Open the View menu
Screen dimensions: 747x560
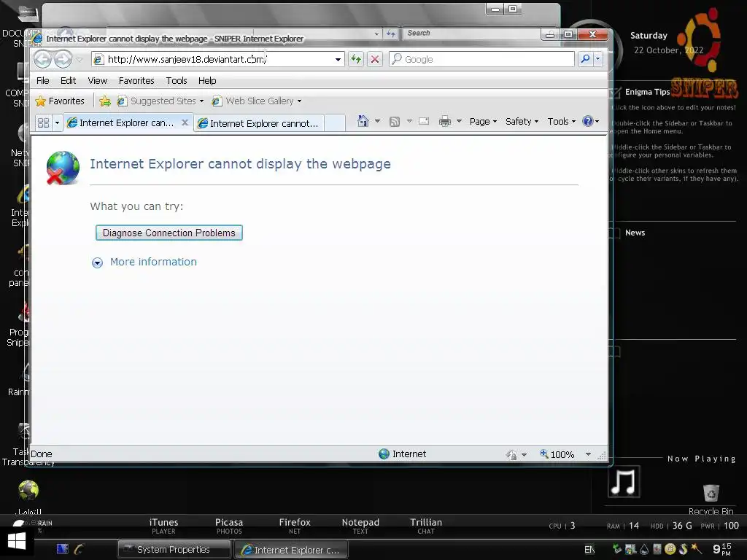[97, 80]
